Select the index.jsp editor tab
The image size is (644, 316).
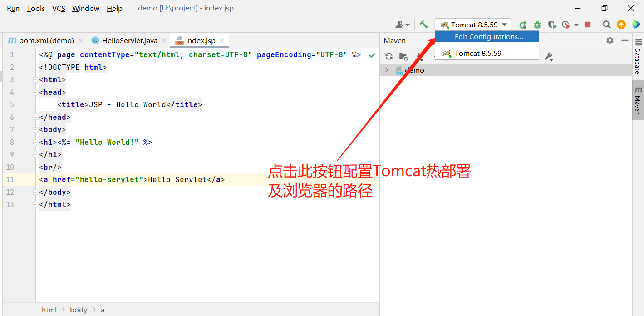(x=200, y=40)
